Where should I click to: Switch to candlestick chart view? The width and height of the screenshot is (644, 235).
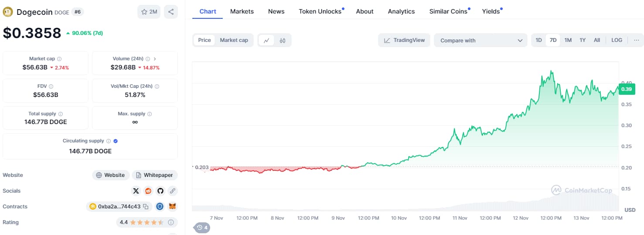point(283,40)
